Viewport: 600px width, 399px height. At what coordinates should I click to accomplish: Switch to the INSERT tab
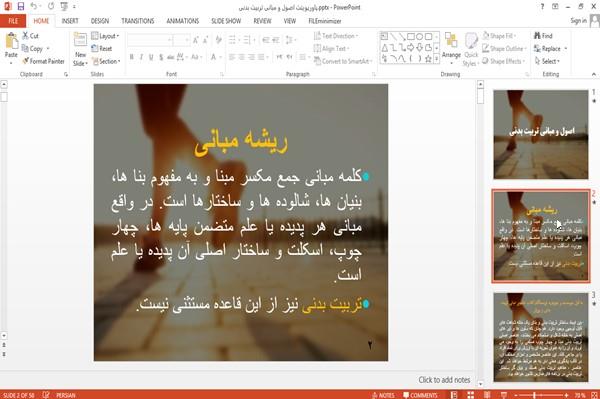click(70, 21)
